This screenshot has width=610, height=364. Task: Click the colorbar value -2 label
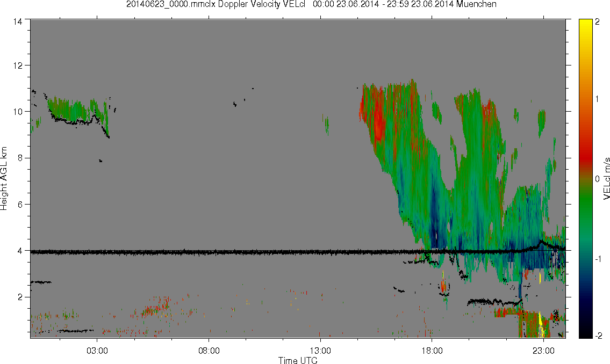(x=599, y=336)
